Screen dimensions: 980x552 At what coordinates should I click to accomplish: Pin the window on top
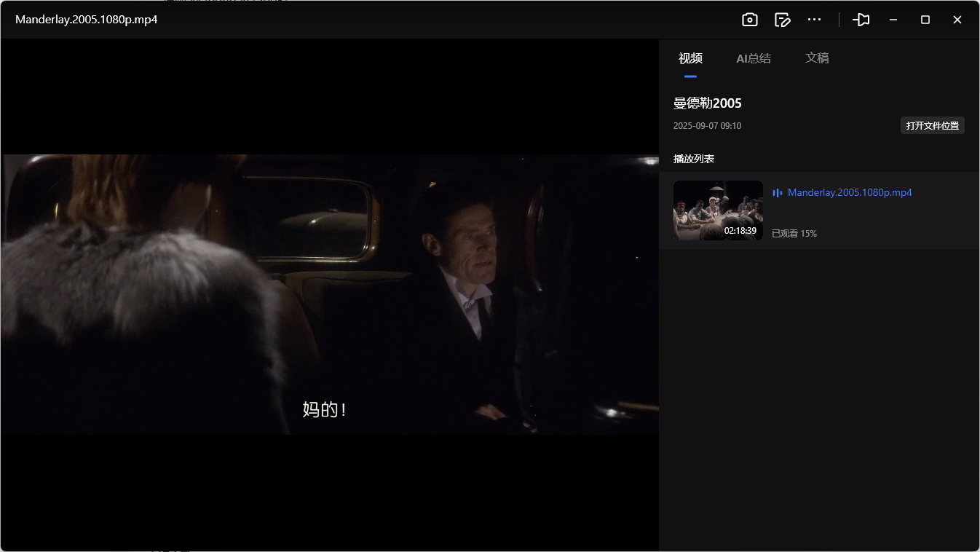point(861,20)
